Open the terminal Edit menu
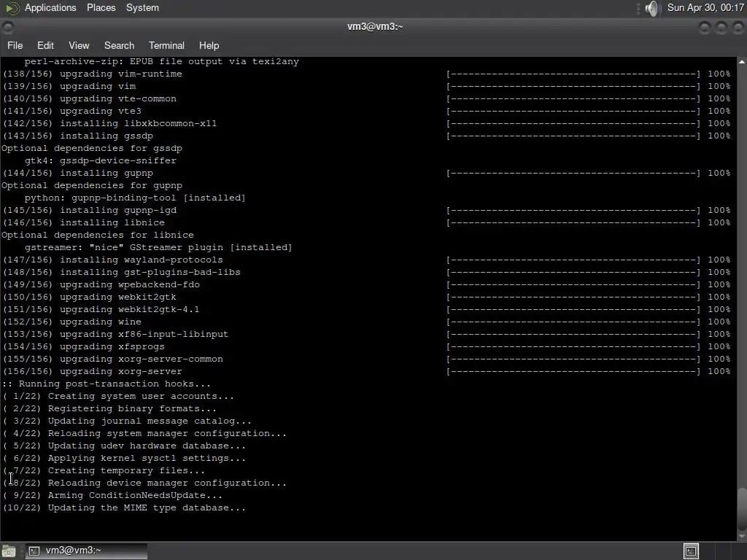The image size is (747, 560). (x=45, y=45)
